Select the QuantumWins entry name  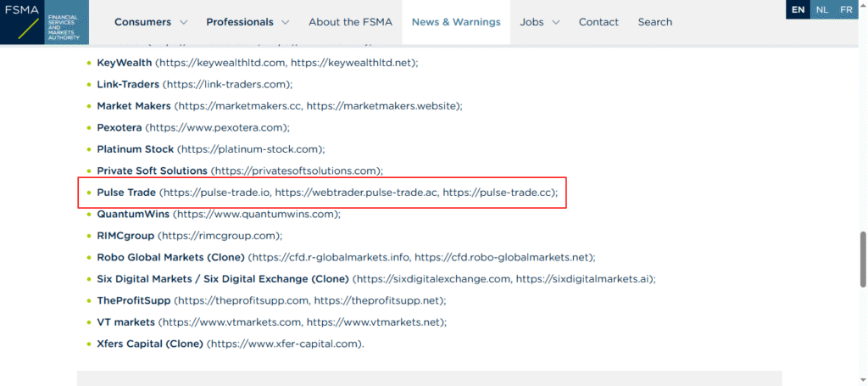pos(133,214)
